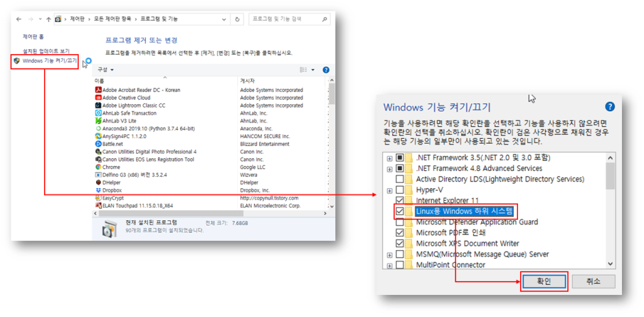Click the refresh button in address bar
The height and width of the screenshot is (317, 644).
click(237, 19)
